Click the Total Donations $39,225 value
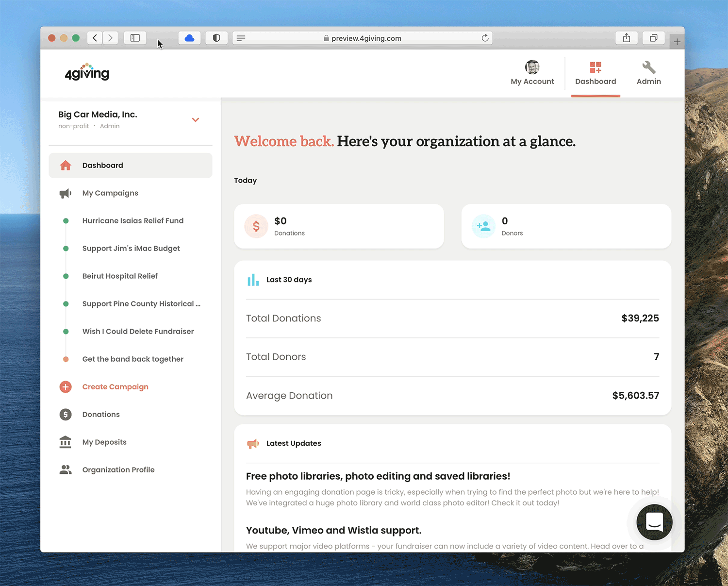 point(640,318)
